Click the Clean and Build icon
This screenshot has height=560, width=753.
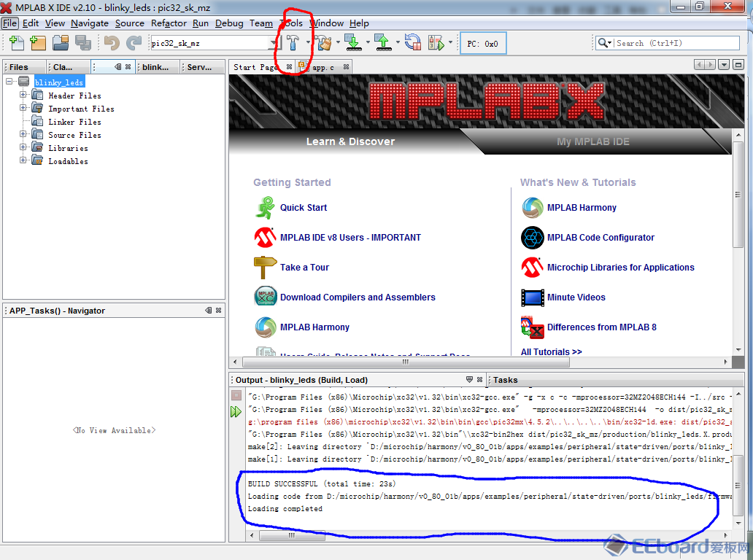point(324,43)
